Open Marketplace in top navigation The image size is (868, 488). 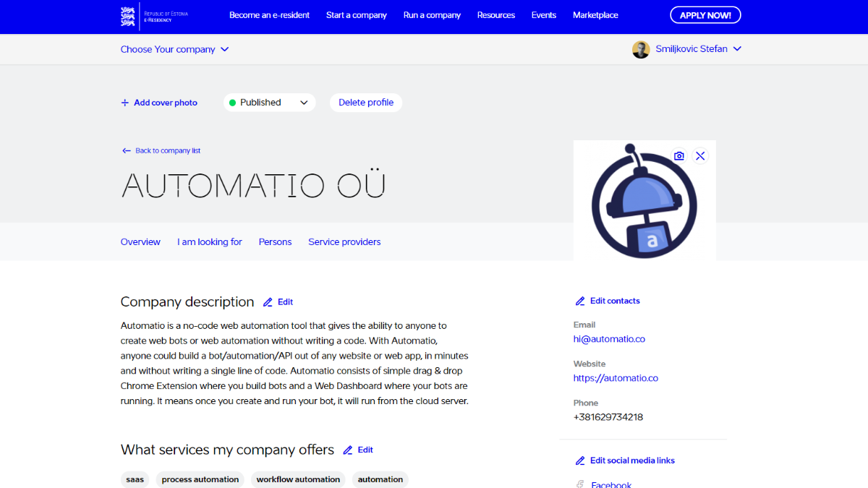pos(595,15)
